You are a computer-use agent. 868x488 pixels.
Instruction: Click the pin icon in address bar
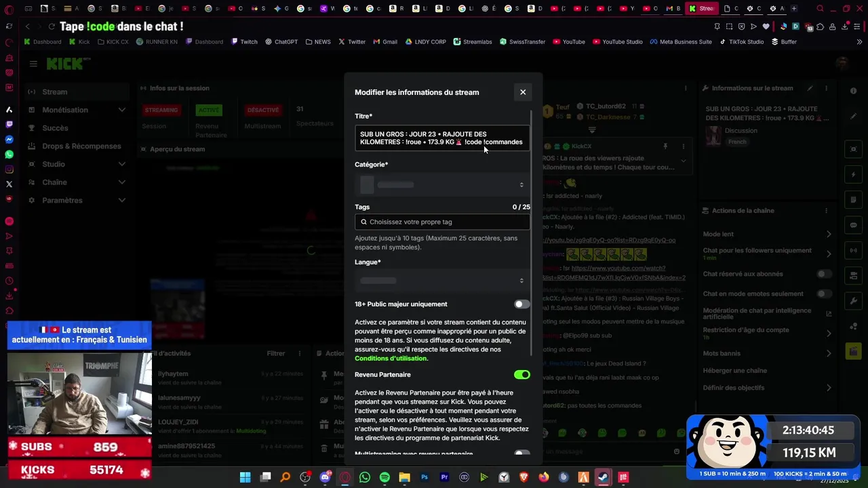tap(717, 26)
